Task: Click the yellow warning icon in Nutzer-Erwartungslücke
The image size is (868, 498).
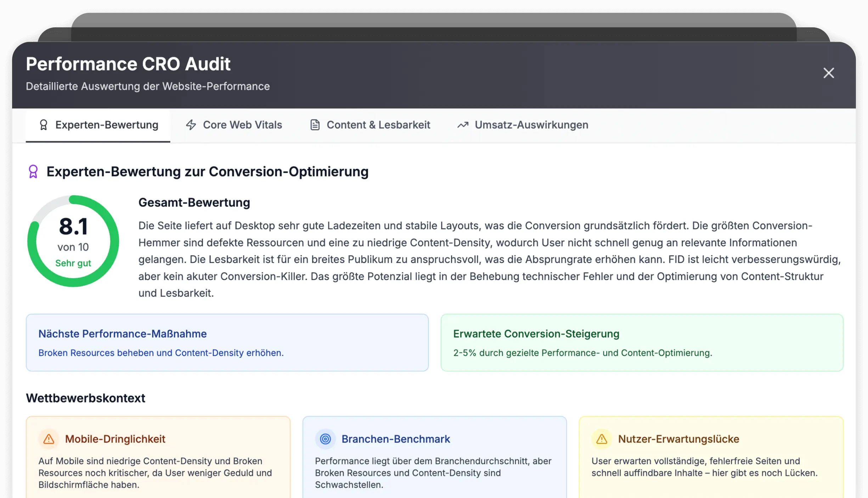Action: pyautogui.click(x=602, y=439)
